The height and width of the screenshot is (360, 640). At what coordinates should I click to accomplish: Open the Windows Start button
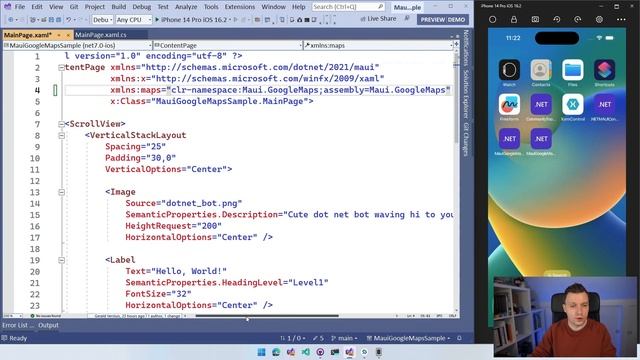coord(261,352)
